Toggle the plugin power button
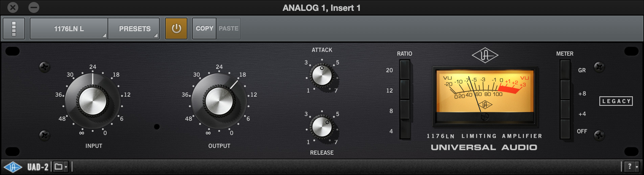The width and height of the screenshot is (644, 175). (x=176, y=28)
